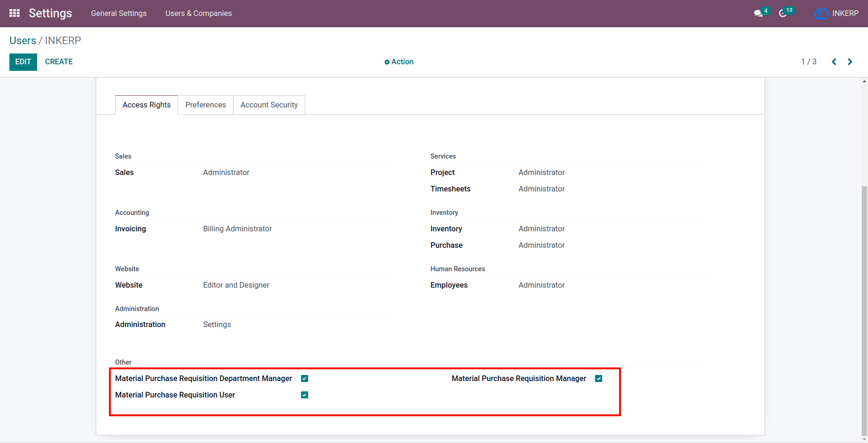Click the Settings app title
The image size is (868, 443).
coord(50,14)
